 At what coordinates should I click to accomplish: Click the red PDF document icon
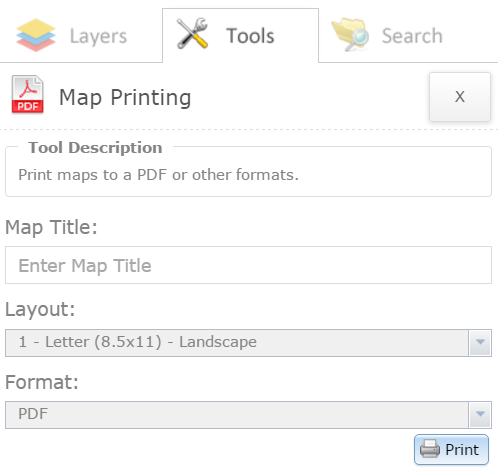(x=28, y=94)
